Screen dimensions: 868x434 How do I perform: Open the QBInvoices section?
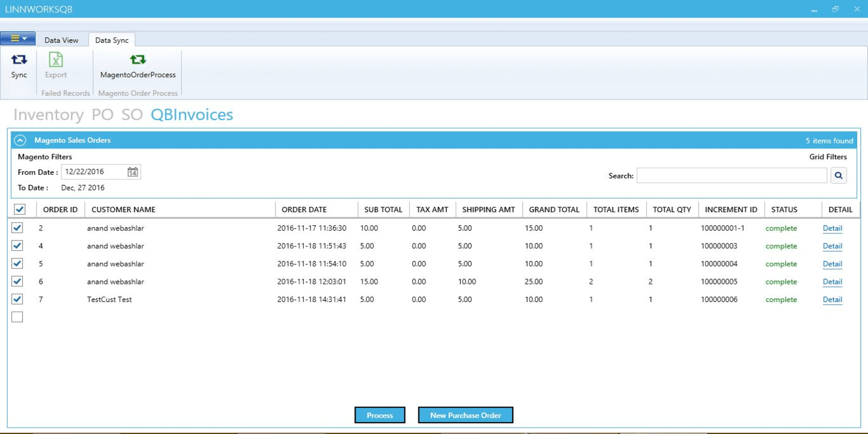(x=192, y=115)
